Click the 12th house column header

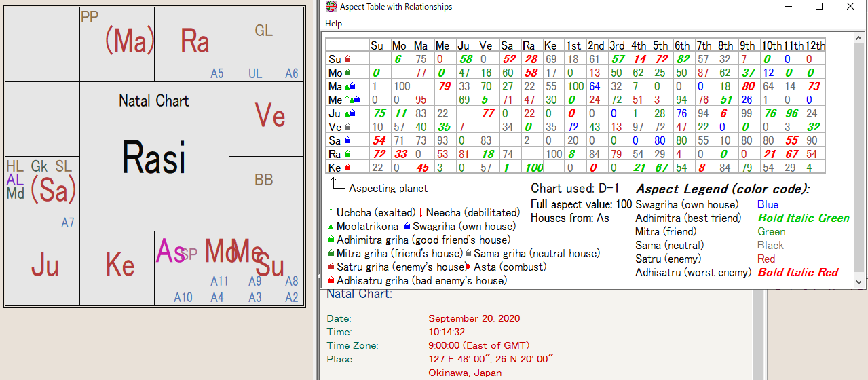(815, 46)
